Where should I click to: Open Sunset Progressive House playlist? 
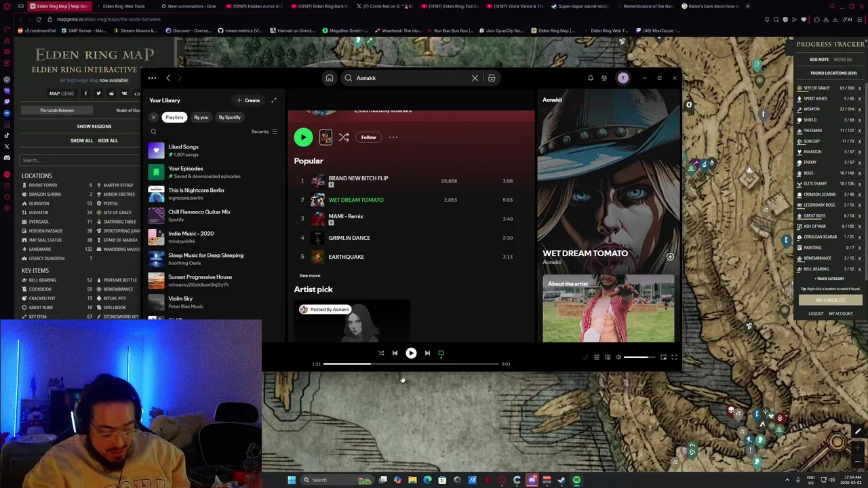(213, 281)
